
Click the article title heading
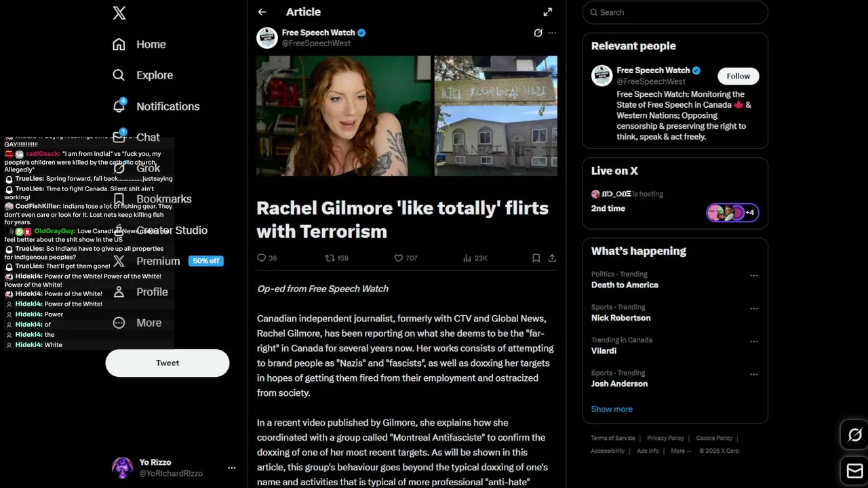pos(403,220)
